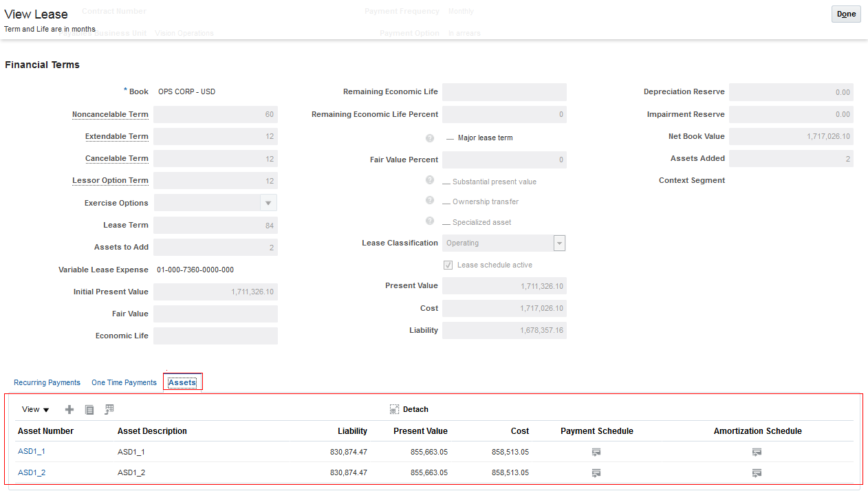Click the Done button
This screenshot has width=868, height=491.
[x=846, y=14]
